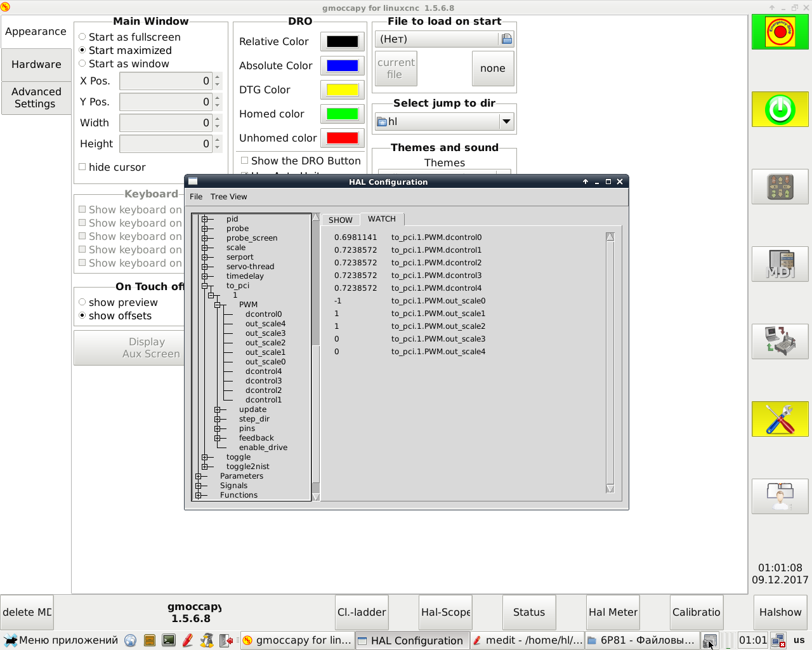Select dcontrol0 pin in the tree
The width and height of the screenshot is (812, 650).
tap(264, 314)
